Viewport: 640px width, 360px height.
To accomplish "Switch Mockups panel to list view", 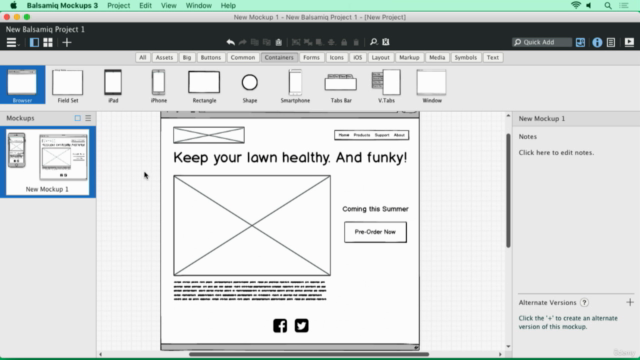I will [x=88, y=118].
